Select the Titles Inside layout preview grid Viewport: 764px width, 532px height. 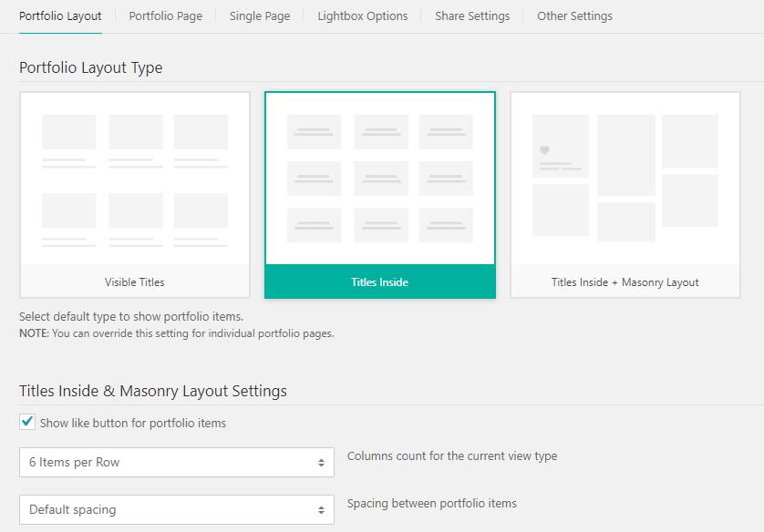380,179
